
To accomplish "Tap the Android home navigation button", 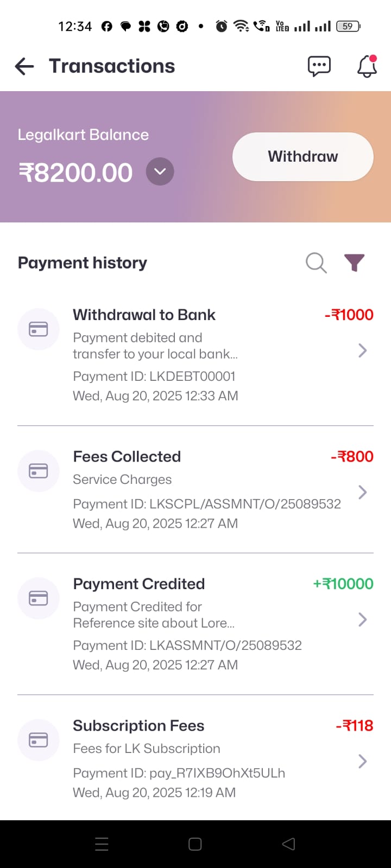I will tap(195, 844).
